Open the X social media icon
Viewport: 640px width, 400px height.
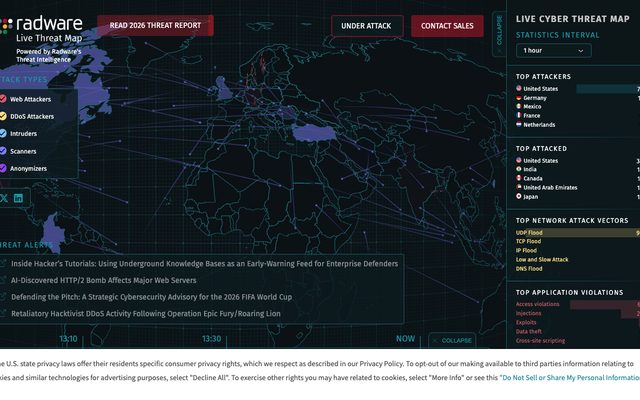click(x=4, y=198)
